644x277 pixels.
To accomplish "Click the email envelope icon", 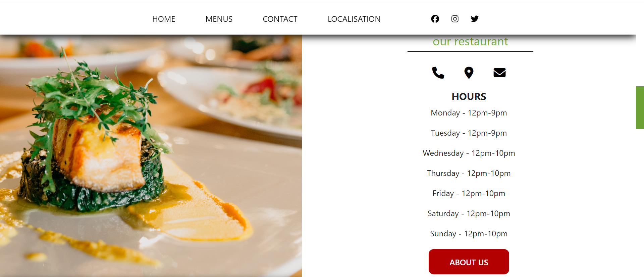I will [x=499, y=73].
